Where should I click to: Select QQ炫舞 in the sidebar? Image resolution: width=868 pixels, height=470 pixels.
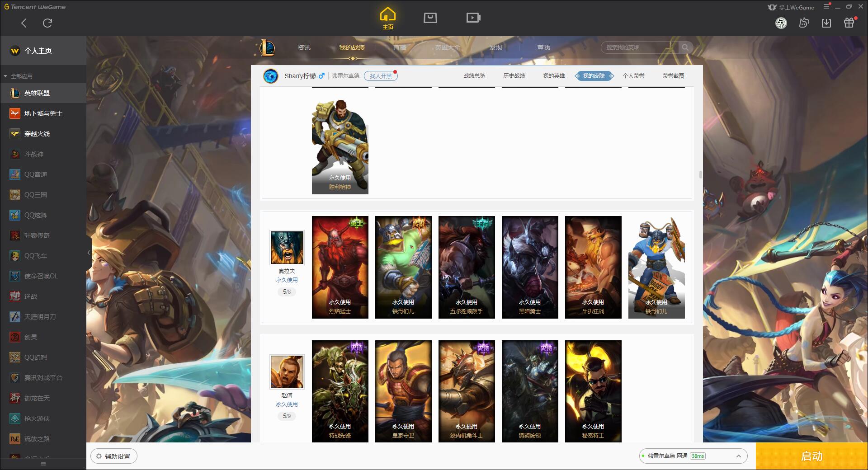click(x=43, y=215)
